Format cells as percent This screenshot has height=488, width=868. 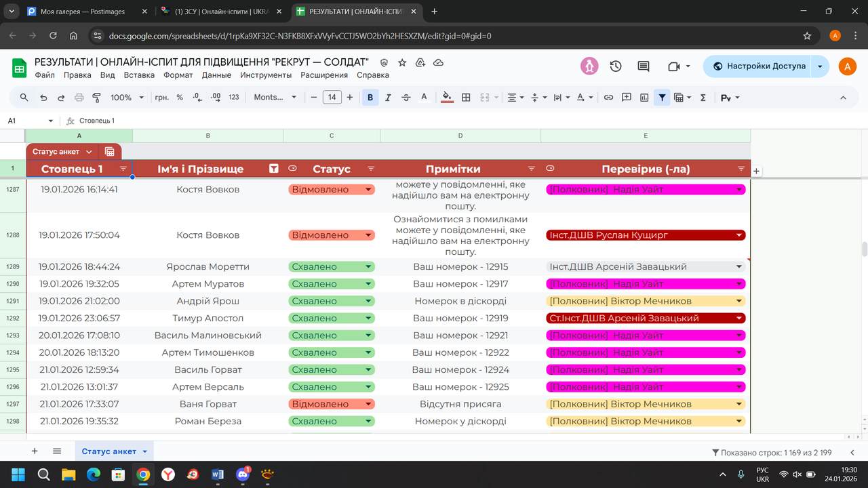pos(180,98)
